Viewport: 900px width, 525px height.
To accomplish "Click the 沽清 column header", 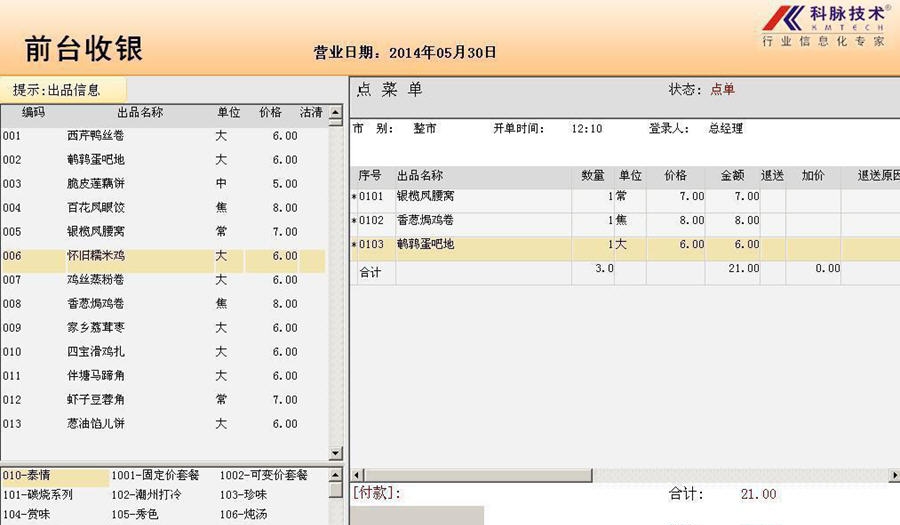I will [311, 112].
